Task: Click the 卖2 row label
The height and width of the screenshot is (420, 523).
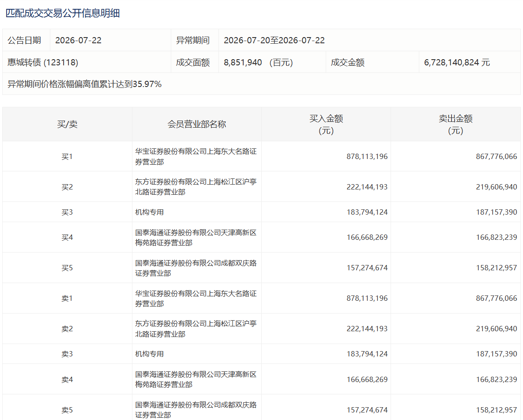Action: coord(67,329)
